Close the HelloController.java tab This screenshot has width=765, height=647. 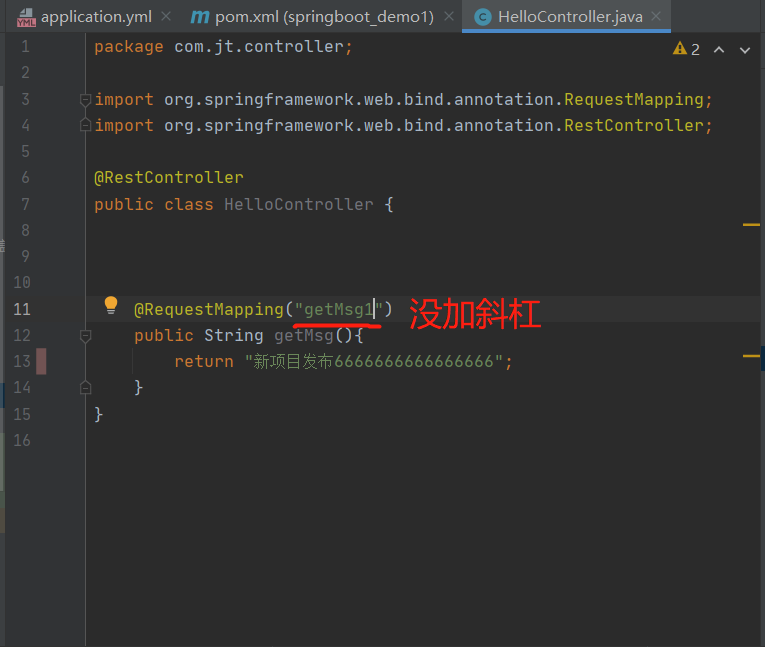656,17
